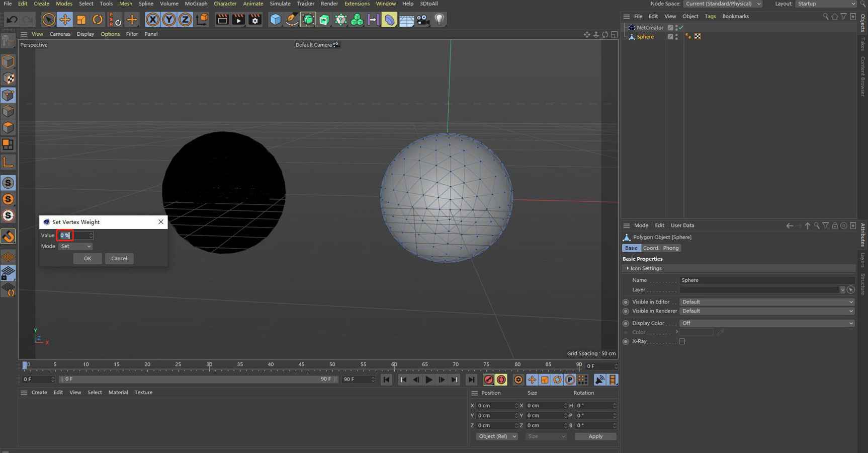Open the Mesh menu
868x453 pixels.
point(125,4)
